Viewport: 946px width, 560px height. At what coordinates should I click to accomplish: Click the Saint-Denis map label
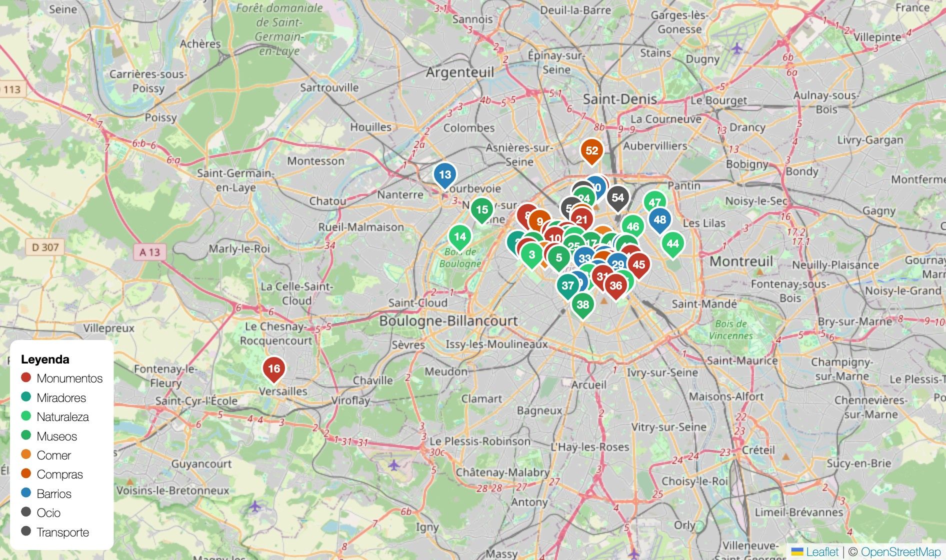point(620,99)
